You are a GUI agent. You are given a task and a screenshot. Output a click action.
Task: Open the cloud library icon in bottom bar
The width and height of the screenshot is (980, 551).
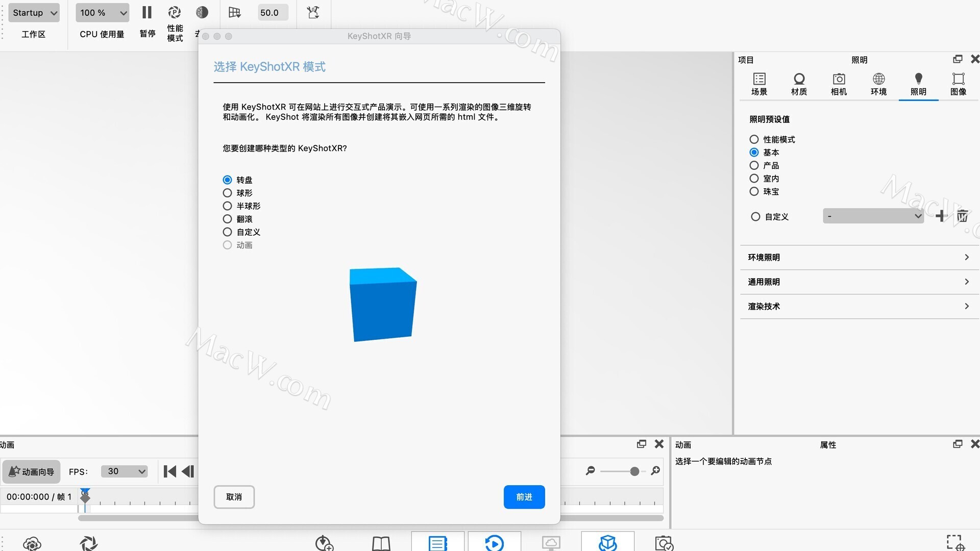[32, 543]
